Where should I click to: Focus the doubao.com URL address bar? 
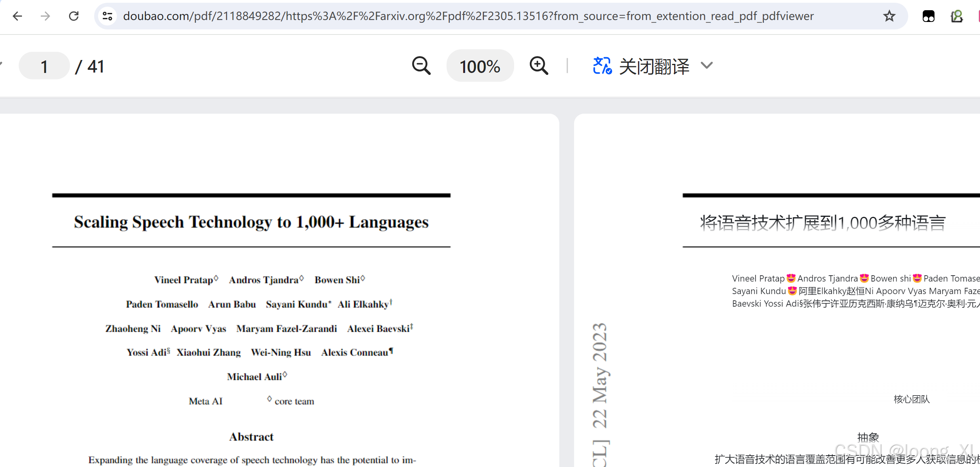(x=468, y=16)
